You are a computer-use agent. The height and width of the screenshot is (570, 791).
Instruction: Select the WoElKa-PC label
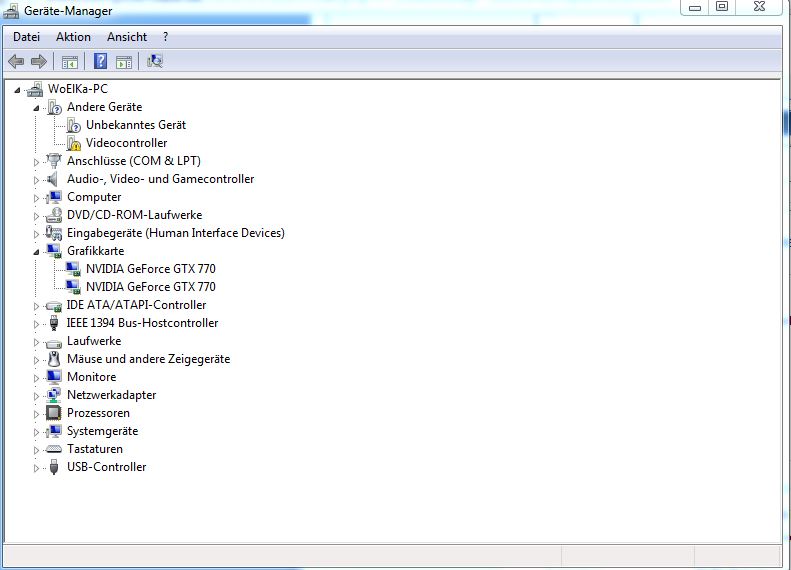pyautogui.click(x=78, y=89)
